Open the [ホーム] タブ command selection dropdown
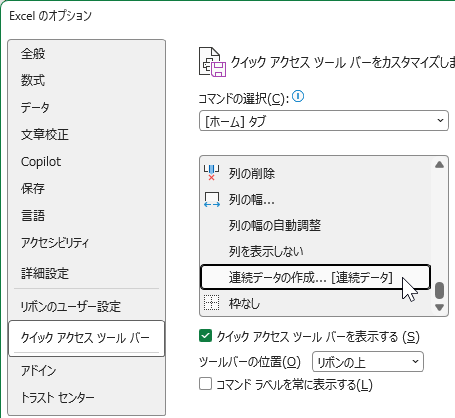The image size is (455, 418). [324, 121]
